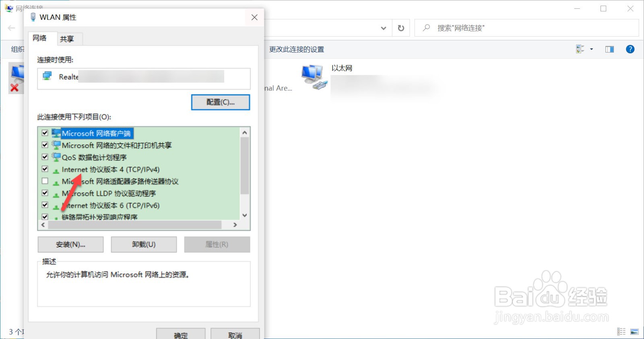This screenshot has width=644, height=339.
Task: Click Microsoft 网络客户端 item icon
Action: (56, 133)
